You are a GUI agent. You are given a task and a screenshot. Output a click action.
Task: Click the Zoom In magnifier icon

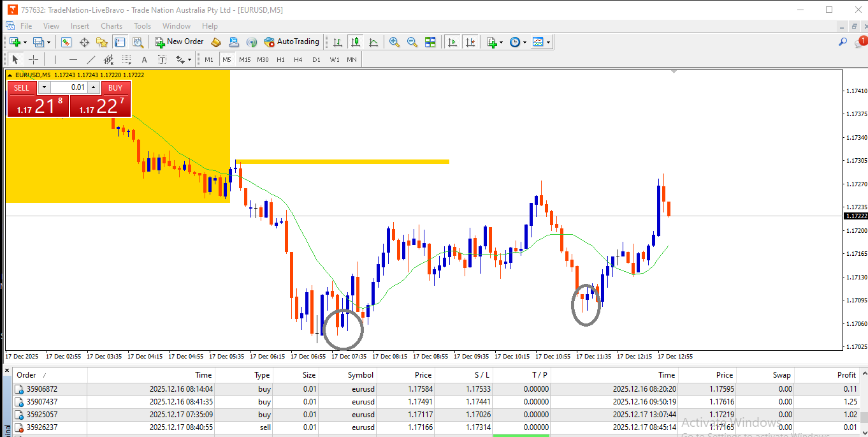coord(394,42)
